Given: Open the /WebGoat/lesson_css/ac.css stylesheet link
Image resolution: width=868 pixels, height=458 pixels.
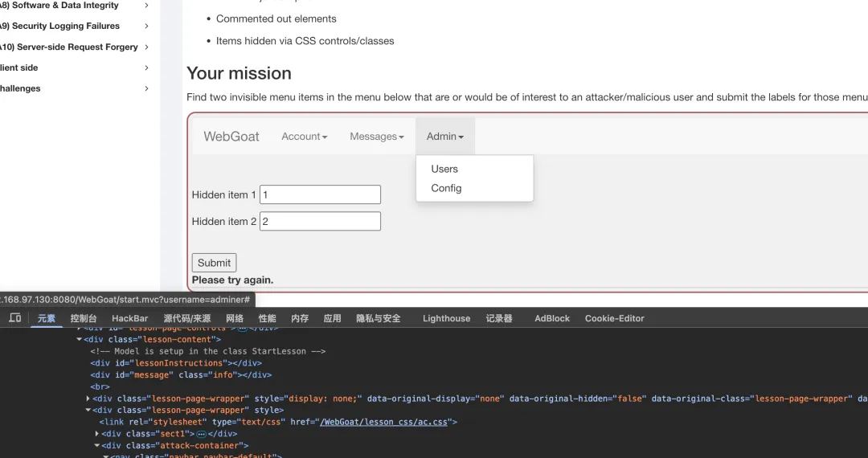Looking at the screenshot, I should [385, 422].
